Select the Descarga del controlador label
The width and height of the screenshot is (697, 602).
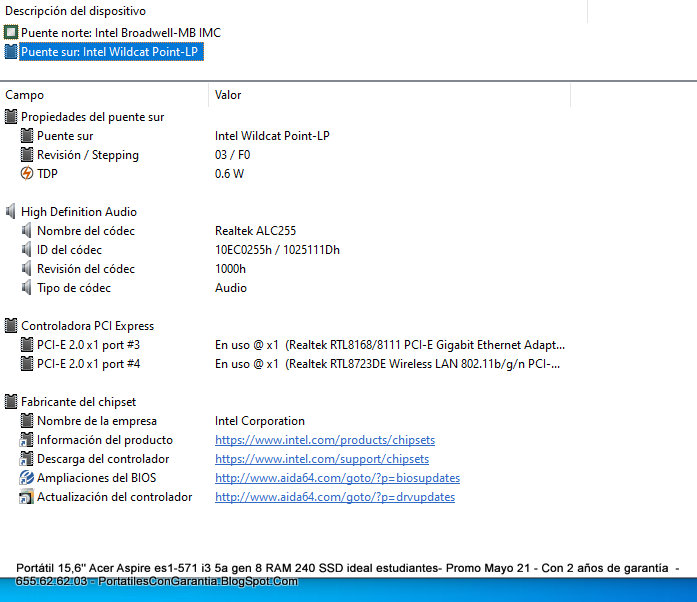point(103,459)
